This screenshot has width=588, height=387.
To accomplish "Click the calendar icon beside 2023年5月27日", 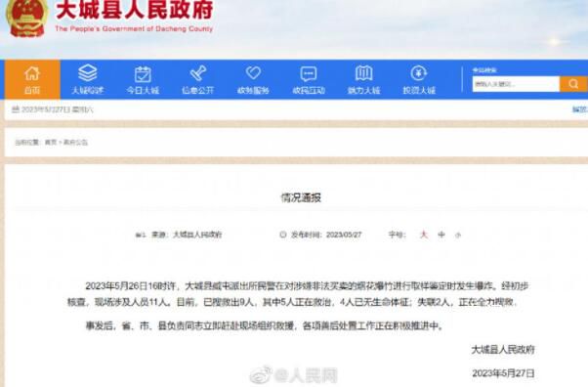I will point(16,109).
